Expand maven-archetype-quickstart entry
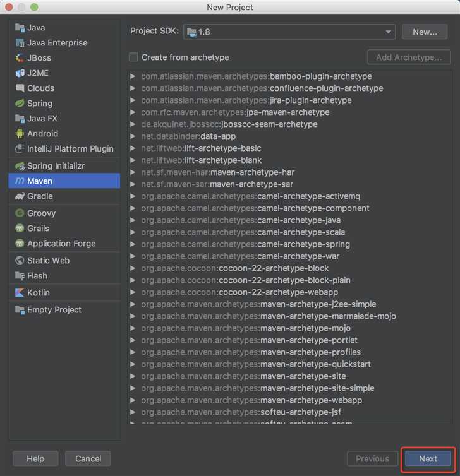Viewport: 460px width, 476px height. coord(133,364)
